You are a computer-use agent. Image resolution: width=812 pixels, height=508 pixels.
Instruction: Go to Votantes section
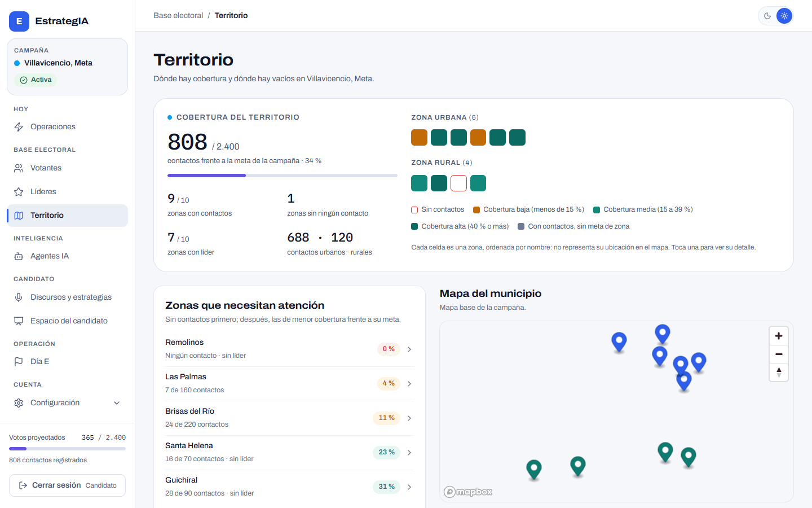click(68, 168)
